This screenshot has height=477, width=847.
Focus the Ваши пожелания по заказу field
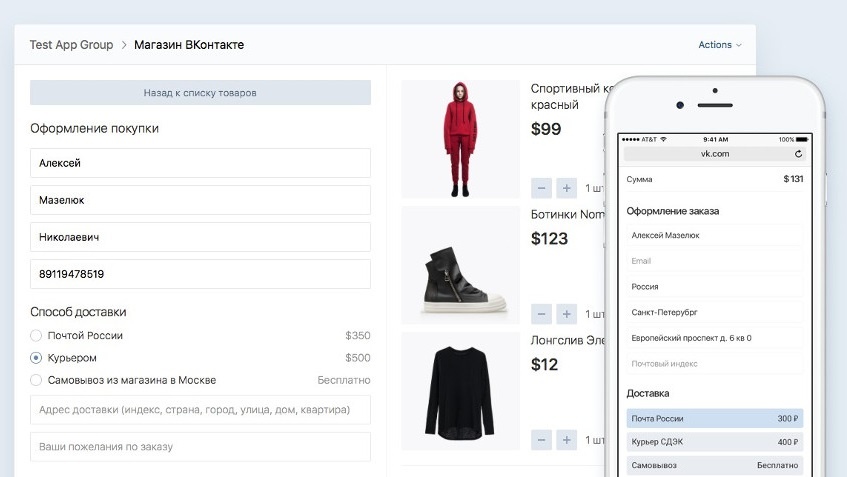pos(200,447)
